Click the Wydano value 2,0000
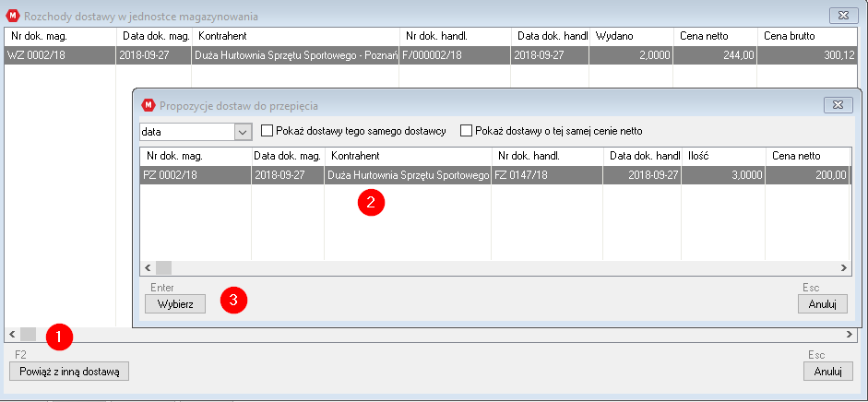This screenshot has height=402, width=868. [x=631, y=55]
